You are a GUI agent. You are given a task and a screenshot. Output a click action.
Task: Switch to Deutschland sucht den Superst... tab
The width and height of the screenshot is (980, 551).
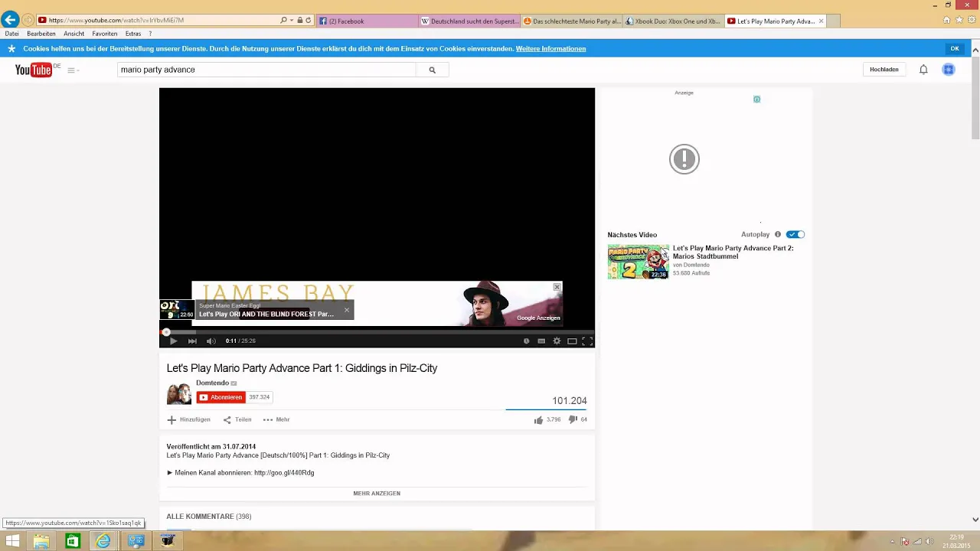[469, 21]
